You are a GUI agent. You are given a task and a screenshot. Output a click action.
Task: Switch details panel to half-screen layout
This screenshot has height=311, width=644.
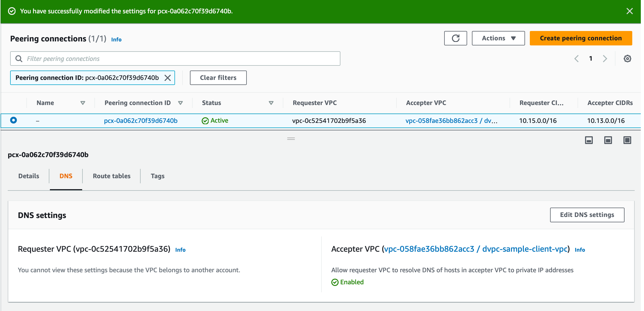pyautogui.click(x=608, y=140)
